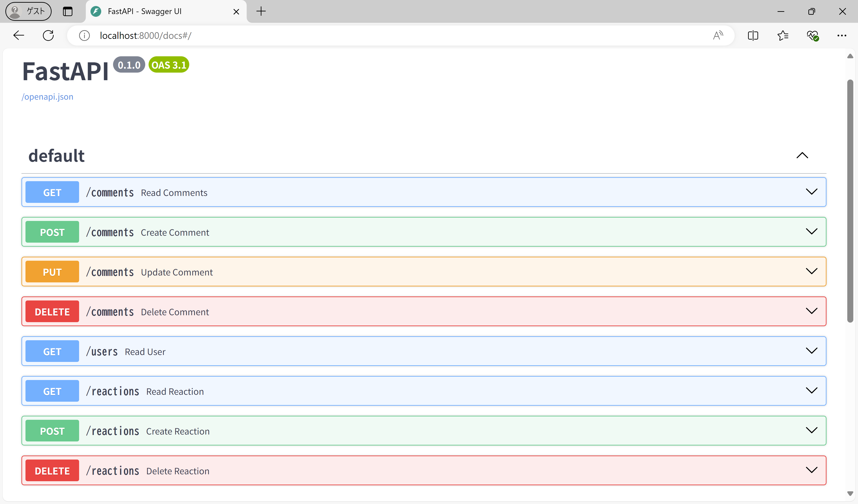Open the Guest profile button
This screenshot has width=858, height=504.
tap(28, 11)
